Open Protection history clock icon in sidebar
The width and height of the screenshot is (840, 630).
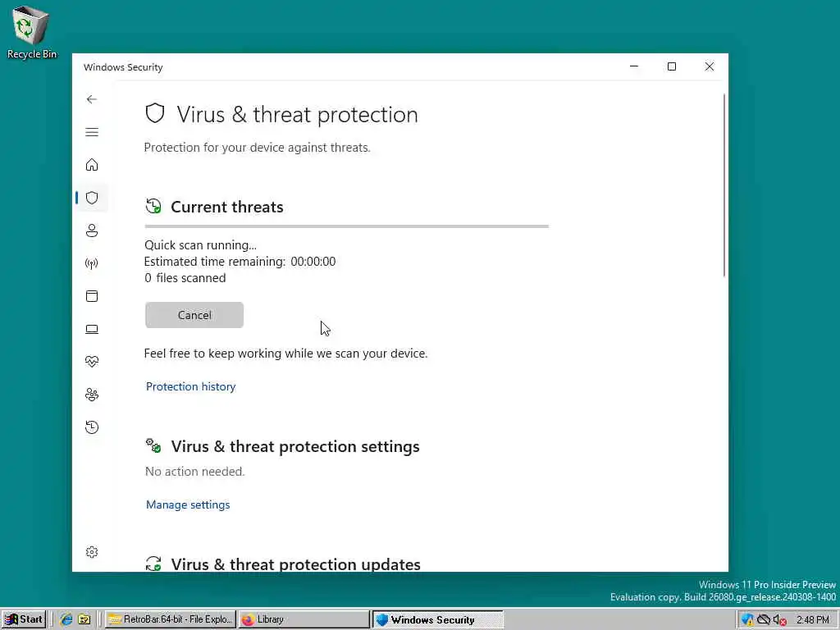pyautogui.click(x=92, y=427)
